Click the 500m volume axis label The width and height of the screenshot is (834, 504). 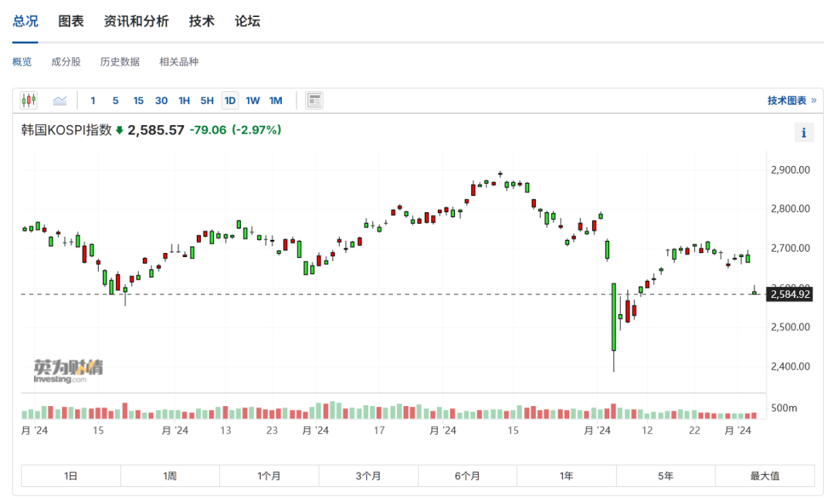tap(784, 408)
